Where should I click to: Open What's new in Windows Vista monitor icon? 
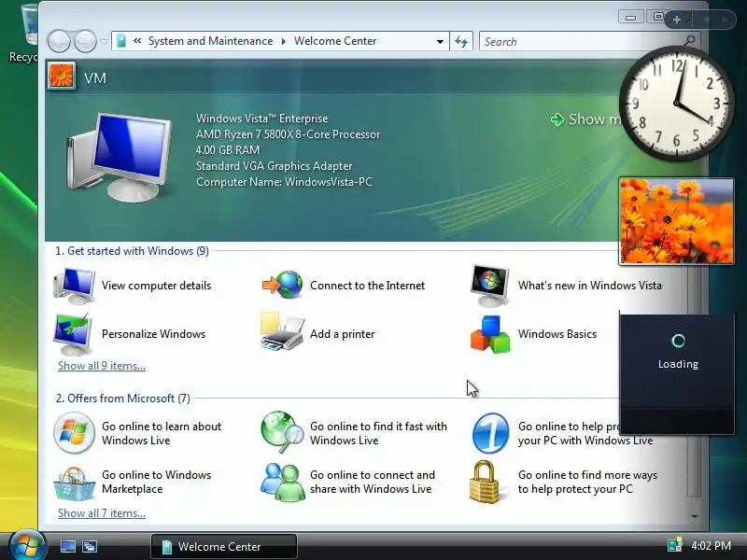tap(489, 286)
